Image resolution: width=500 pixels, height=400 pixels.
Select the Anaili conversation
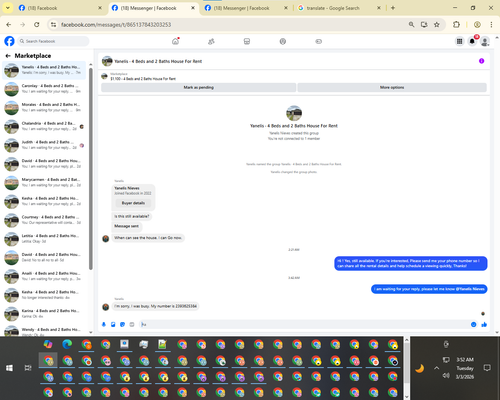coord(44,276)
